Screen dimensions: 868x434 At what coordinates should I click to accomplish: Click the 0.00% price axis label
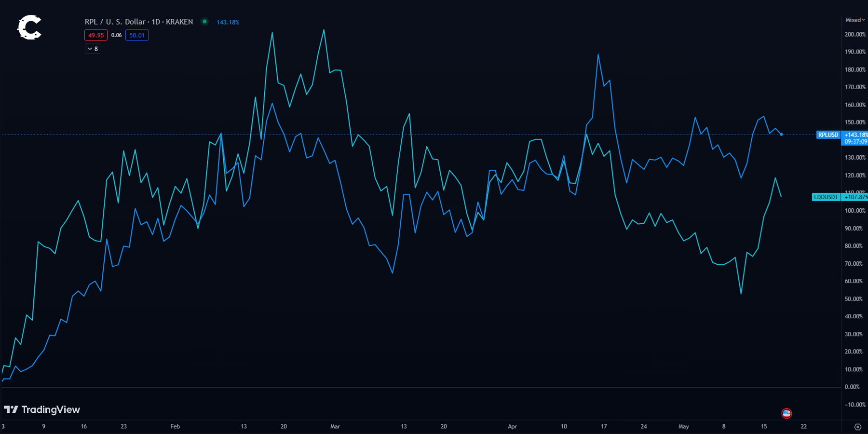pyautogui.click(x=853, y=387)
